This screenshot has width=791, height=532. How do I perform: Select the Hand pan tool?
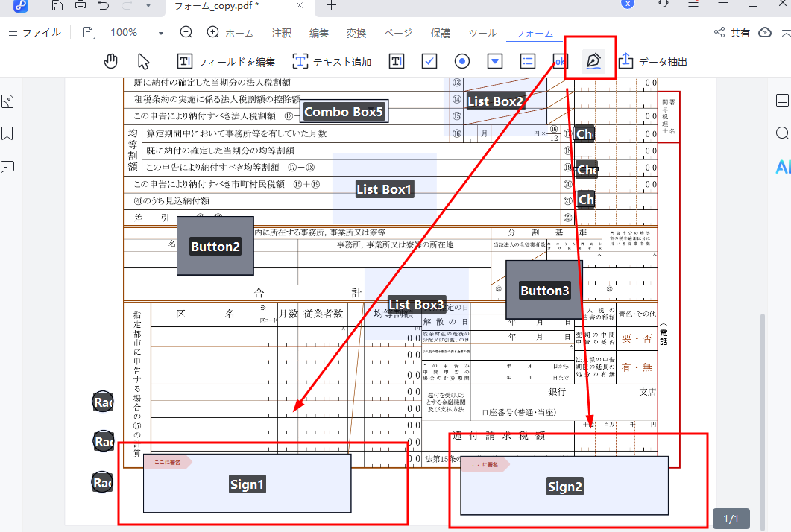[x=111, y=61]
